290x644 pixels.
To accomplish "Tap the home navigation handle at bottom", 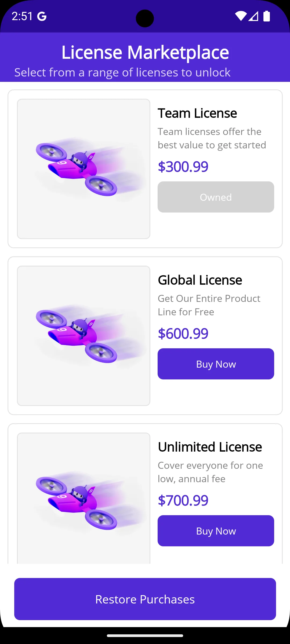I will click(x=145, y=635).
